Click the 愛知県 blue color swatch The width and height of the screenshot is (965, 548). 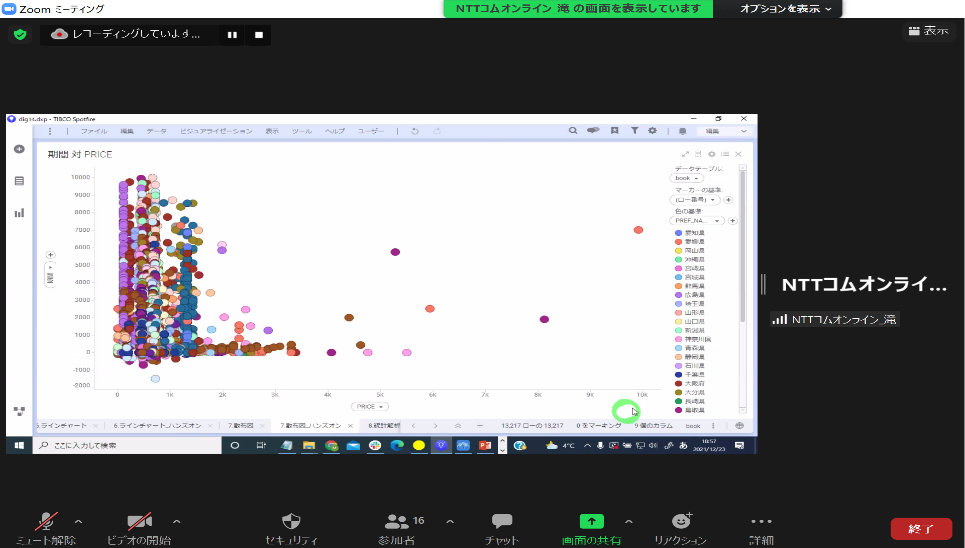point(678,233)
